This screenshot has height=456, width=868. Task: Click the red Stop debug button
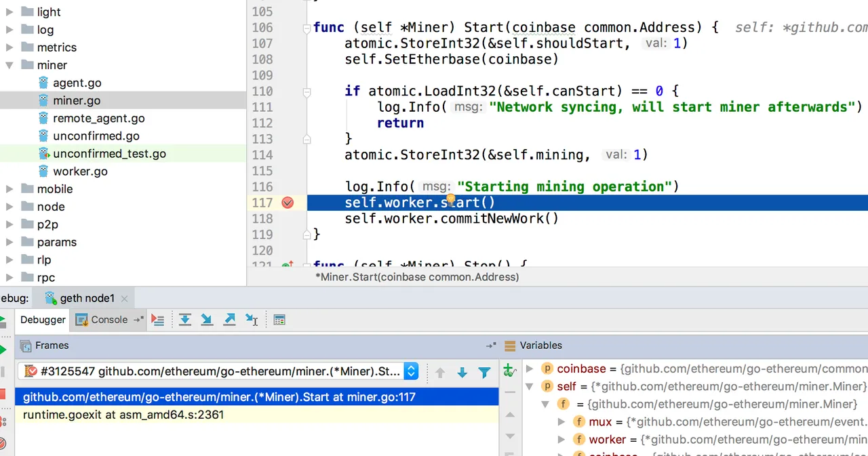point(2,394)
